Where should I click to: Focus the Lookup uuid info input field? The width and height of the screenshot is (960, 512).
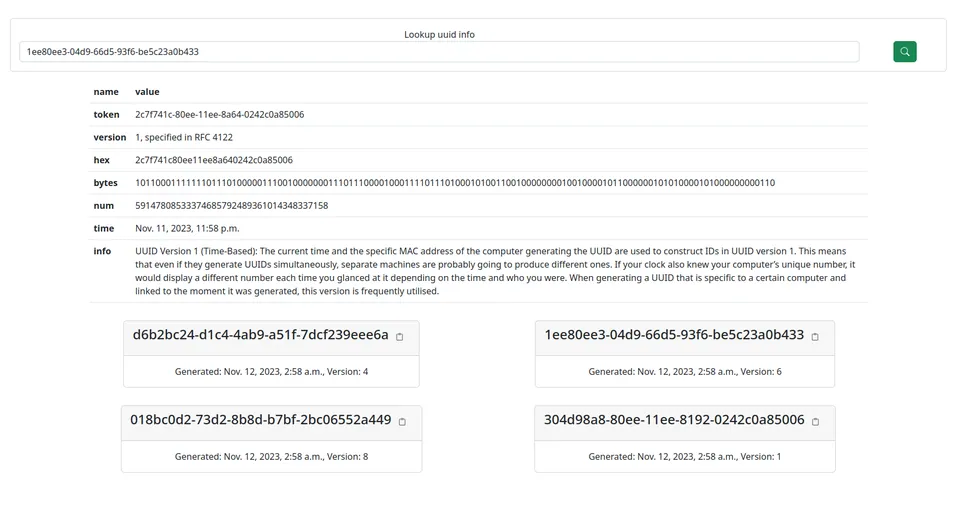click(x=439, y=51)
